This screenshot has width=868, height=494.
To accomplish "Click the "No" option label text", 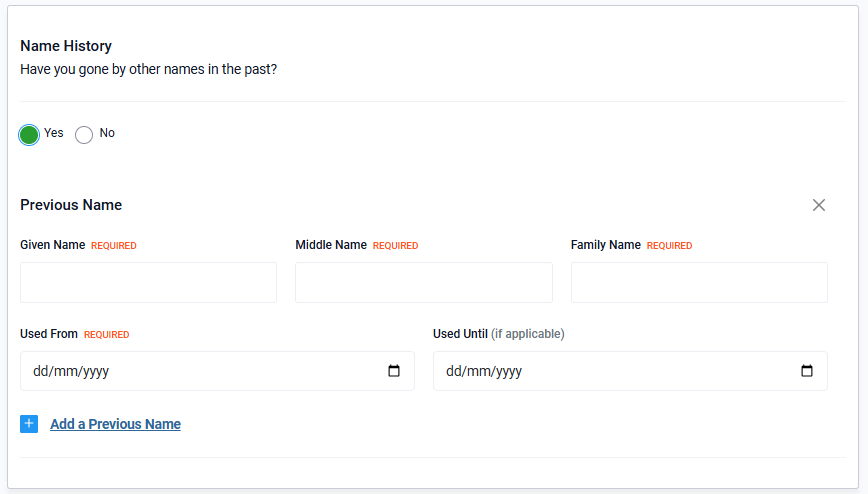I will pyautogui.click(x=107, y=133).
